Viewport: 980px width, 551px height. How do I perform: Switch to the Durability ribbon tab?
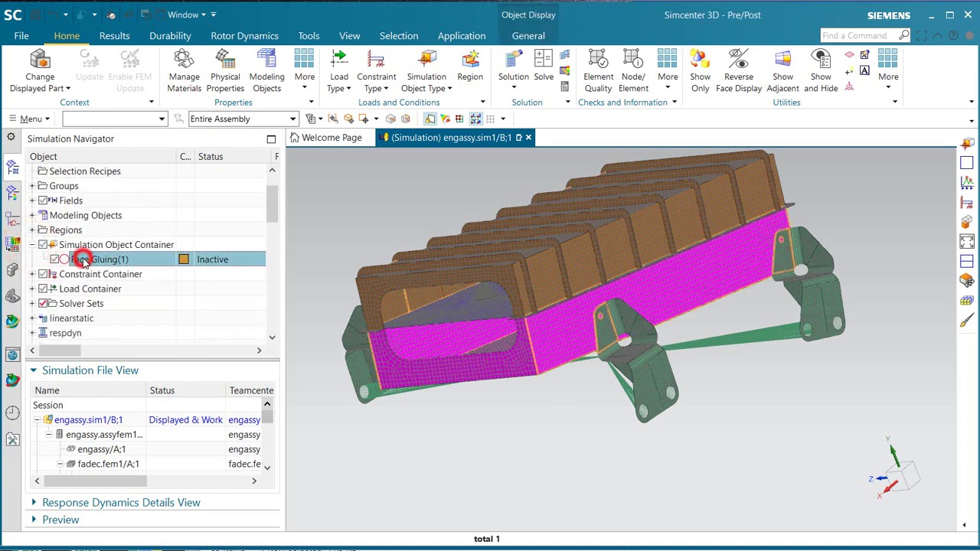(x=170, y=36)
